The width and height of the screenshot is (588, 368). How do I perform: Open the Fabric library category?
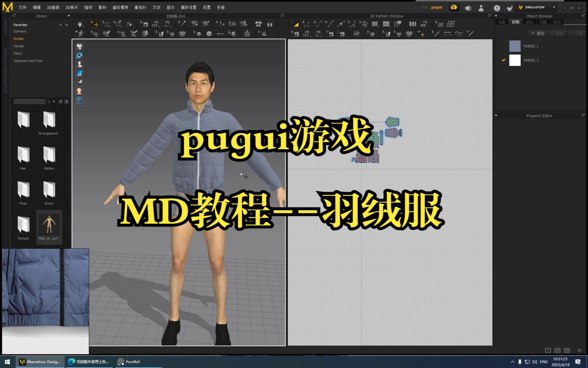(x=18, y=53)
